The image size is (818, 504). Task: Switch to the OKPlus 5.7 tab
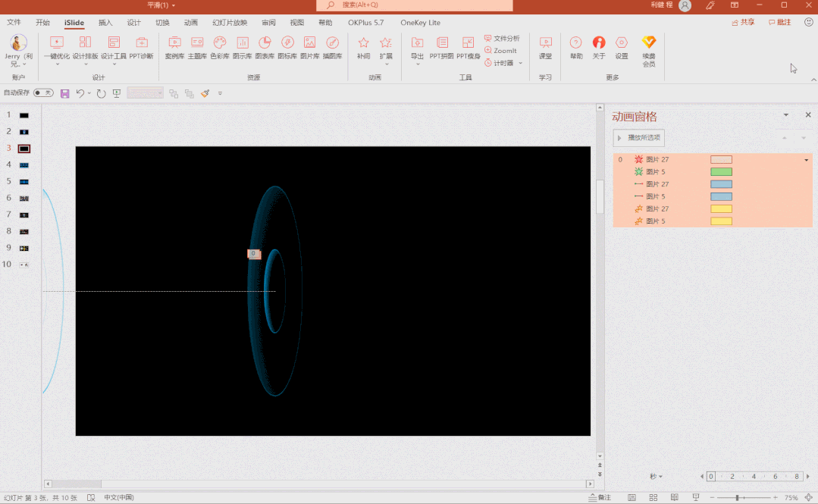tap(365, 23)
